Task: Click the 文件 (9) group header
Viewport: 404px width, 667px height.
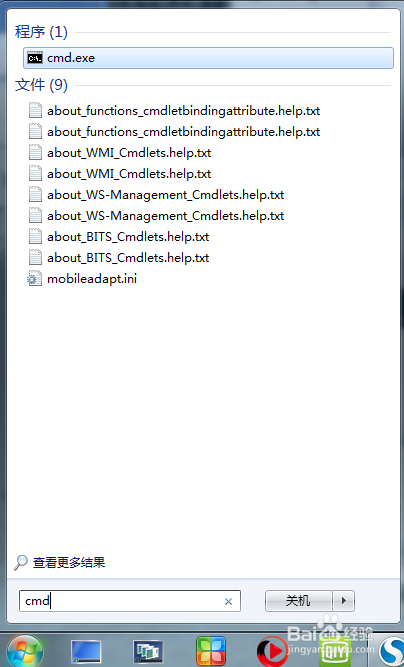Action: coord(41,85)
